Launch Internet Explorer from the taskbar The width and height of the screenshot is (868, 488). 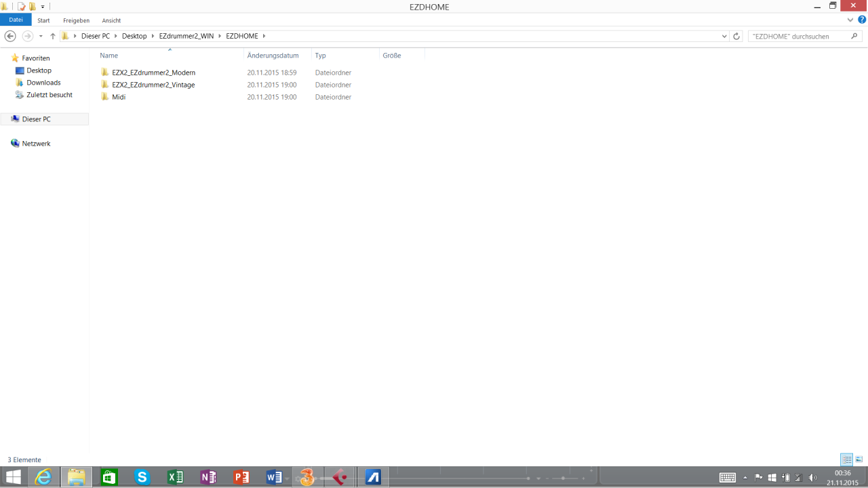pos(43,477)
